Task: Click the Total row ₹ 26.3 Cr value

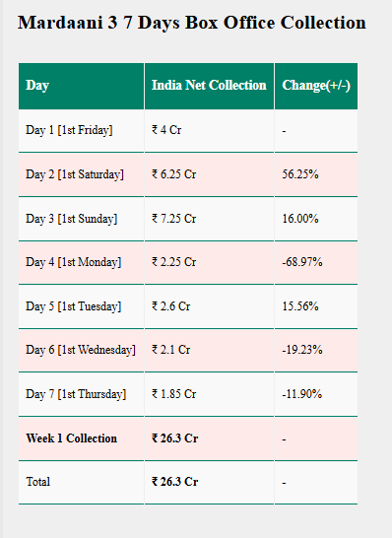Action: tap(175, 482)
